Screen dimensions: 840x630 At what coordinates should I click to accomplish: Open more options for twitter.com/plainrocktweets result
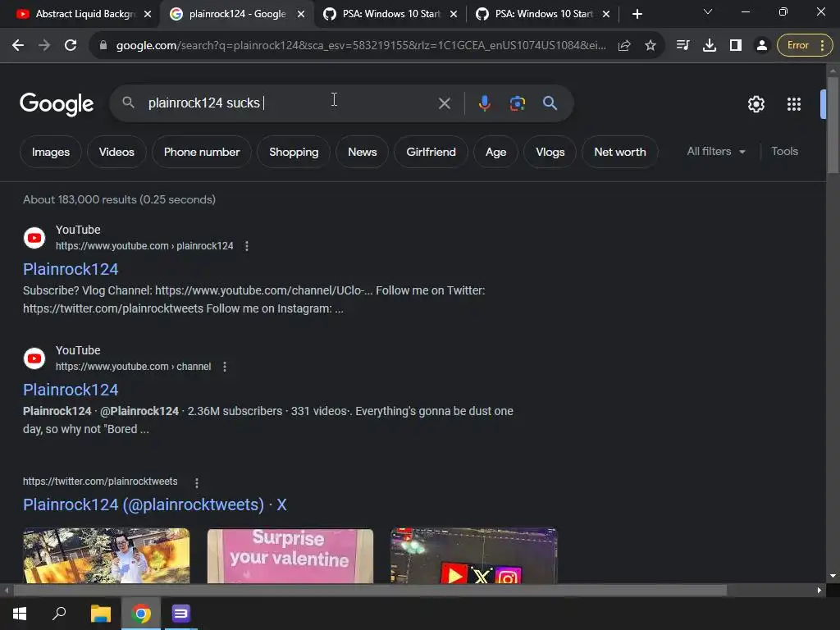tap(197, 482)
